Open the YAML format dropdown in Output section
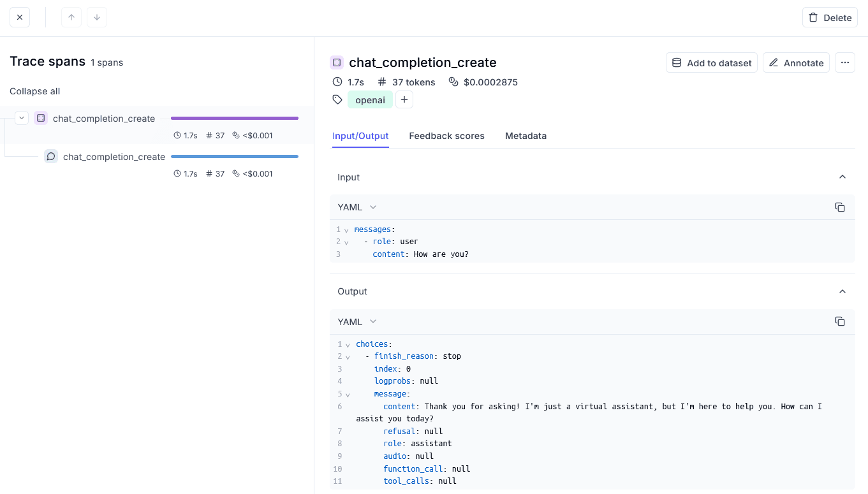The image size is (868, 494). coord(358,322)
